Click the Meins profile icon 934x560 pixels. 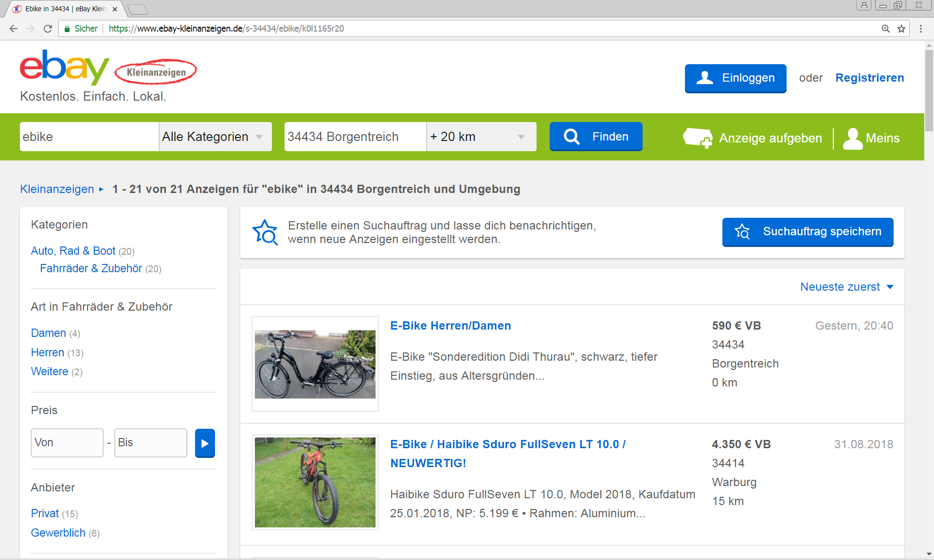click(853, 138)
